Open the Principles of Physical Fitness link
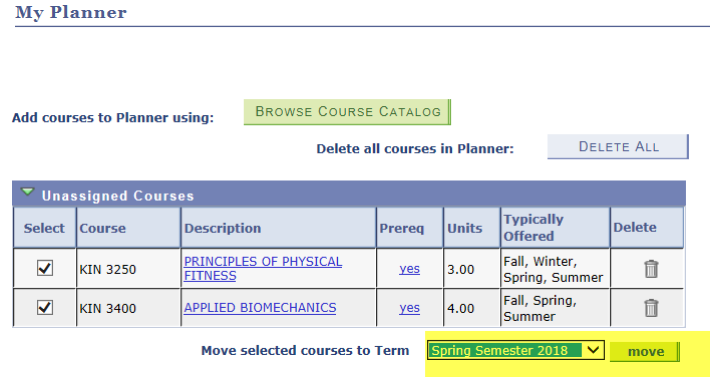This screenshot has width=710, height=377. click(263, 268)
